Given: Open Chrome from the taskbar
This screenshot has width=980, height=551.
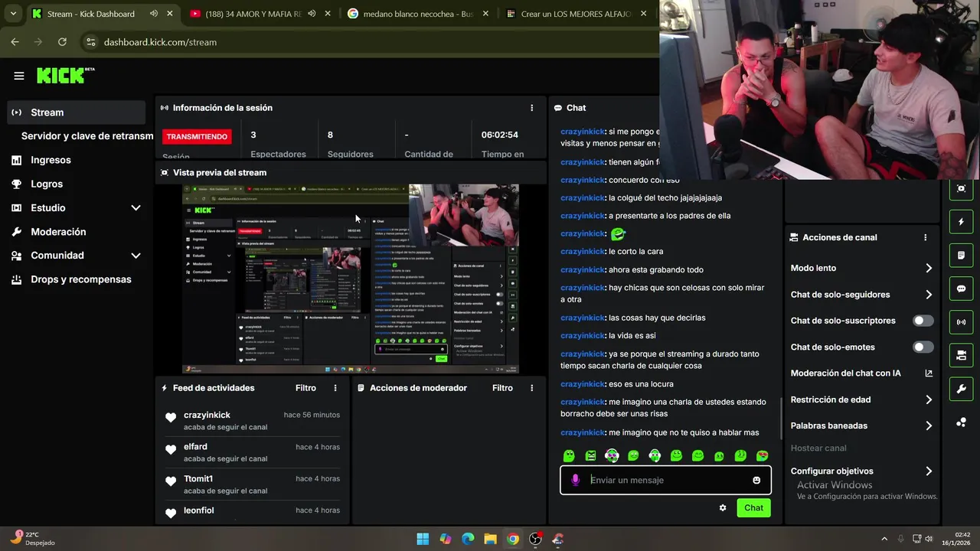Looking at the screenshot, I should [513, 539].
